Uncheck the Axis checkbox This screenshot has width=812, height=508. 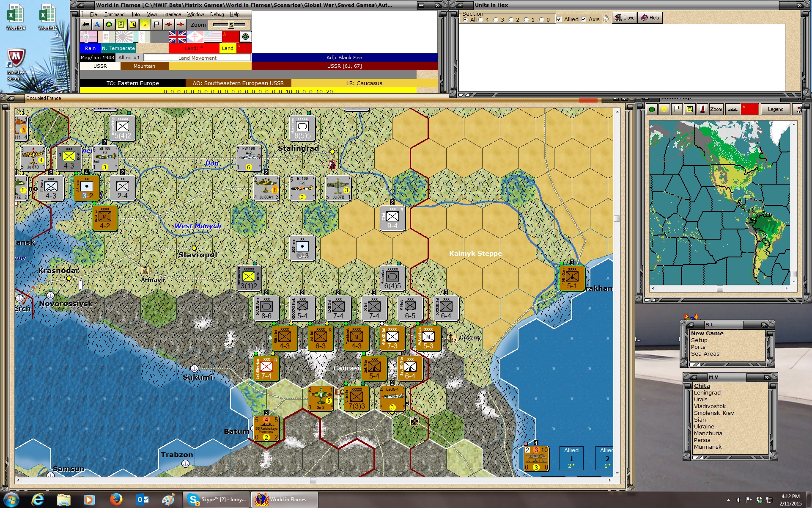click(584, 19)
